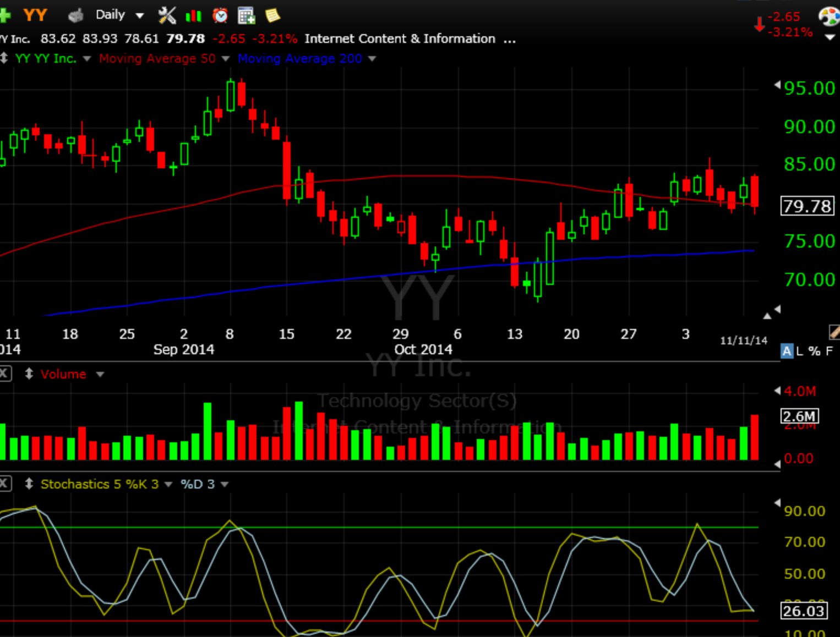This screenshot has height=637, width=840.
Task: Click the 79.78 current price box
Action: [x=807, y=206]
